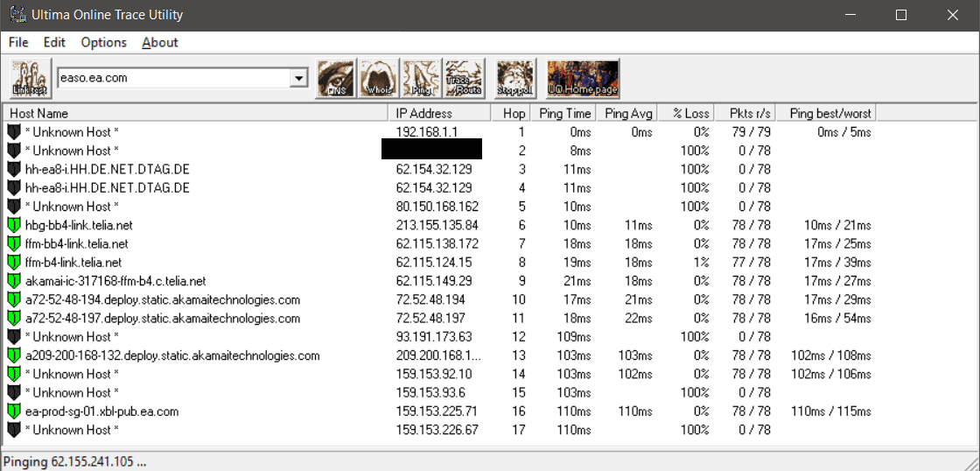
Task: Click the green shield beside hbg-bb4-link.telia.net
Action: pos(14,225)
